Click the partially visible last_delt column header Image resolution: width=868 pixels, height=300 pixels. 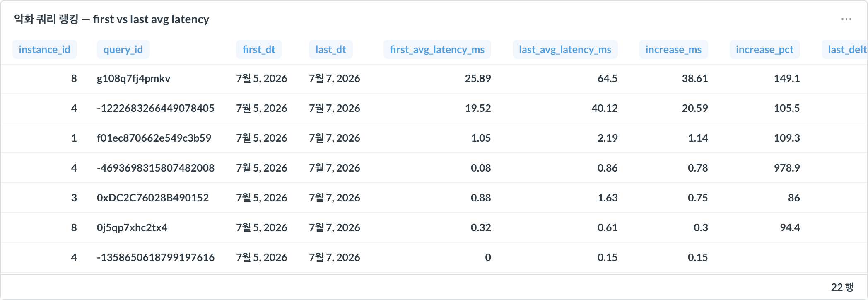845,49
